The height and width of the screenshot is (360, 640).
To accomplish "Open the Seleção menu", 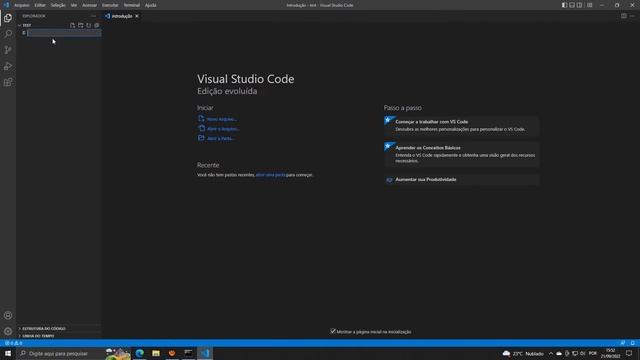I will point(58,5).
